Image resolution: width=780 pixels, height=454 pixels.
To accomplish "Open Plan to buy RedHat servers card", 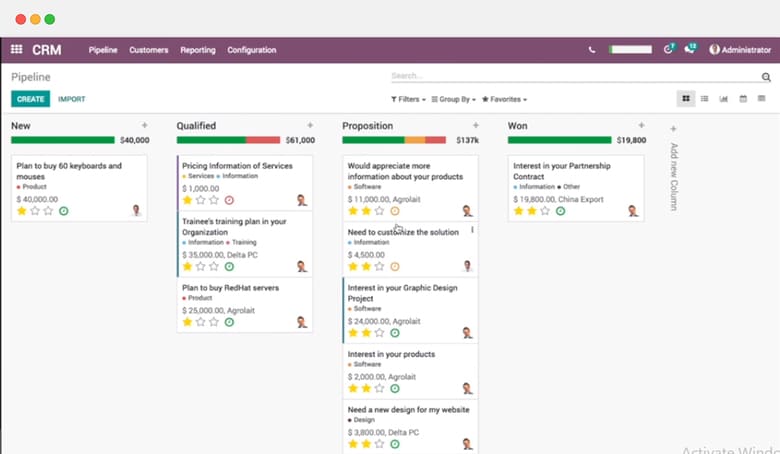I will tap(245, 305).
